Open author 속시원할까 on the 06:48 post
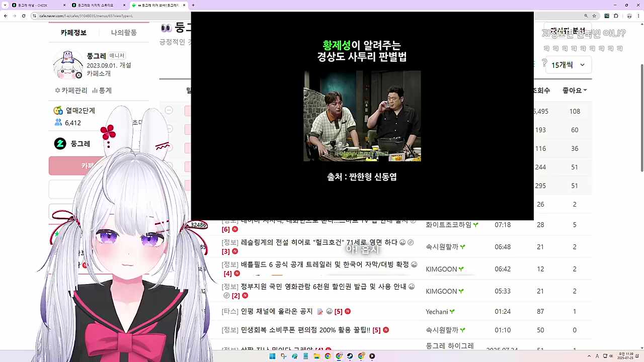The image size is (644, 362). [x=442, y=247]
